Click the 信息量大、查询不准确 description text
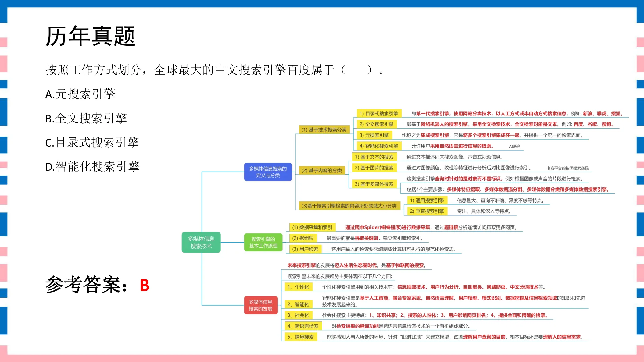This screenshot has width=644, height=362. point(500,200)
